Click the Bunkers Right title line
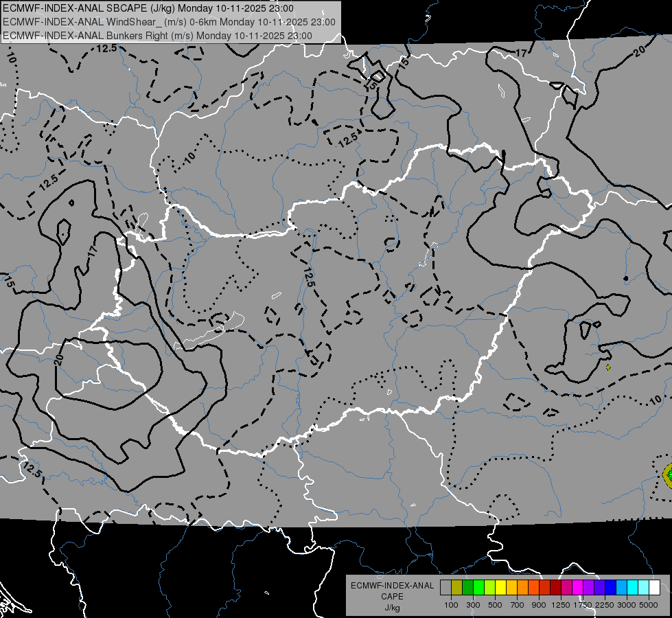Screen dimensions: 672x618 (x=157, y=36)
